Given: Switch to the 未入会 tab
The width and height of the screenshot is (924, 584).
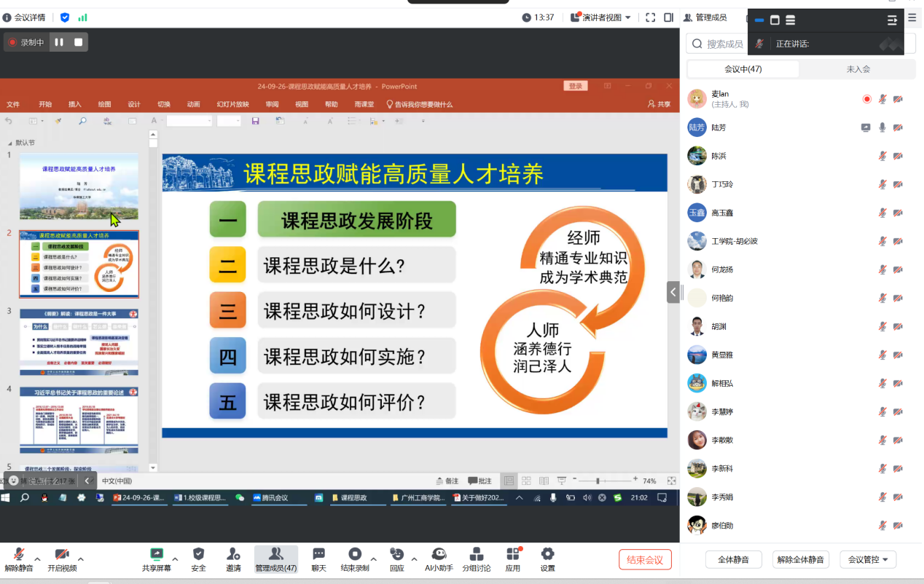Looking at the screenshot, I should pyautogui.click(x=858, y=69).
